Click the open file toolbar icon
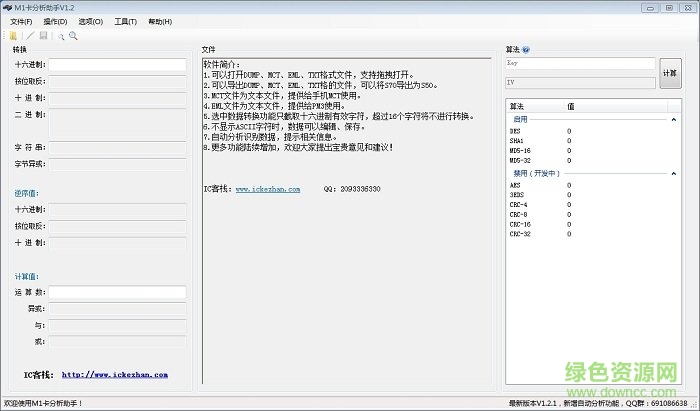 (x=13, y=35)
